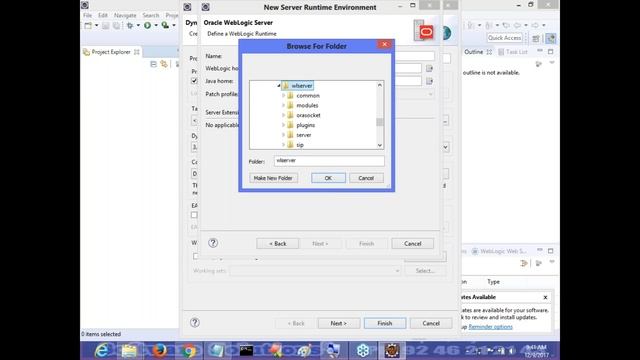Image resolution: width=640 pixels, height=360 pixels.
Task: Collapse the wlserver folder node
Action: [279, 86]
